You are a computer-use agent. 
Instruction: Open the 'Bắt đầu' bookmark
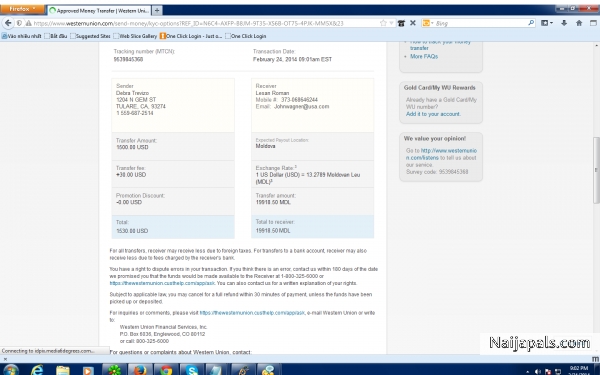tap(56, 36)
